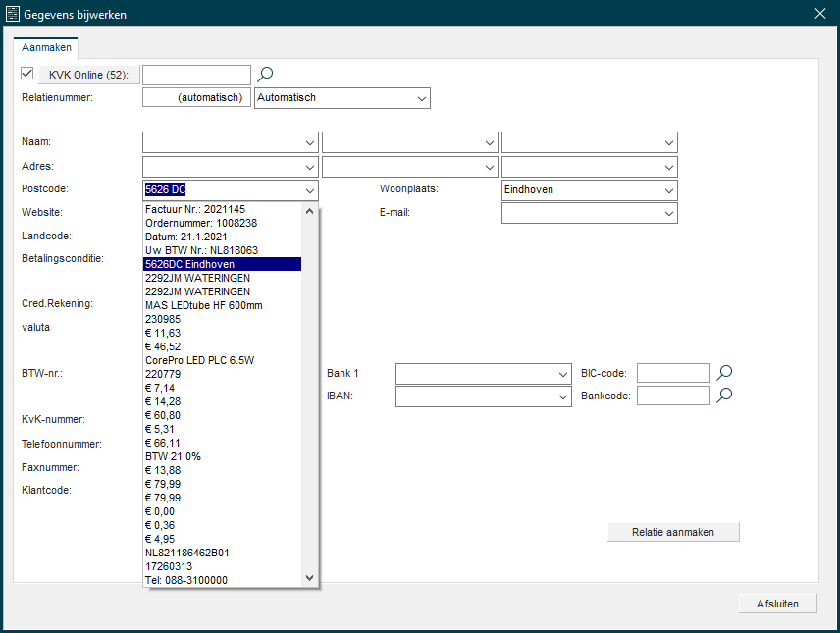Screen dimensions: 840x633
Task: Select the highlighted '5626DC Eindhoven' entry
Action: pos(223,264)
